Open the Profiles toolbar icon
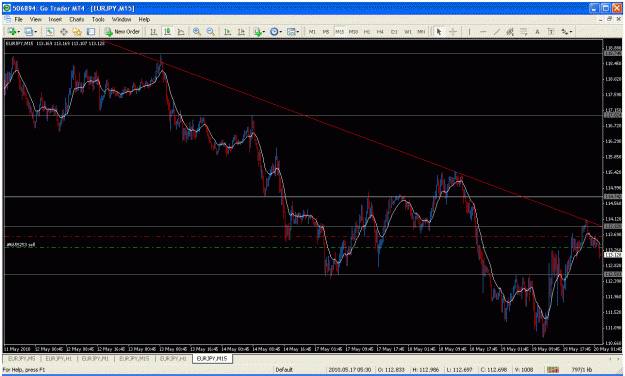 tap(28, 31)
